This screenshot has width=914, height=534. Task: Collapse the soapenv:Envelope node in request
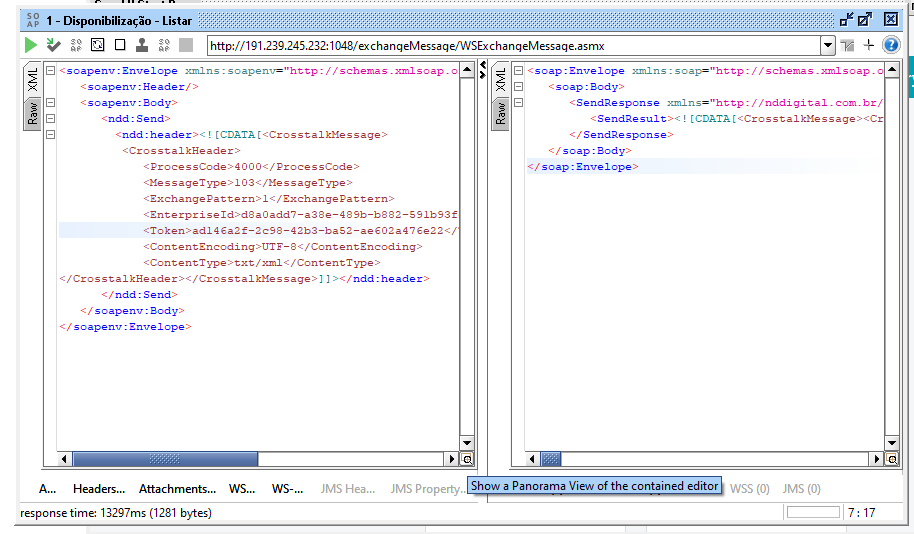50,71
